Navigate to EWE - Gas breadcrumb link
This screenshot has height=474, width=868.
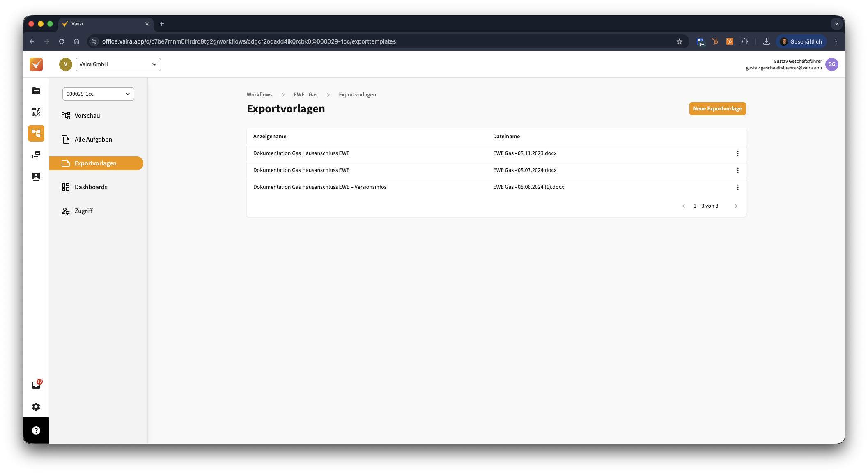pyautogui.click(x=305, y=95)
